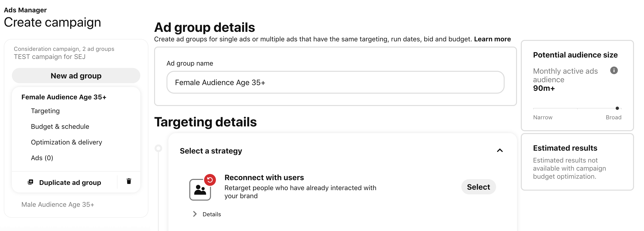
Task: Click the step indicator circle beside the strategy card
Action: pyautogui.click(x=158, y=148)
